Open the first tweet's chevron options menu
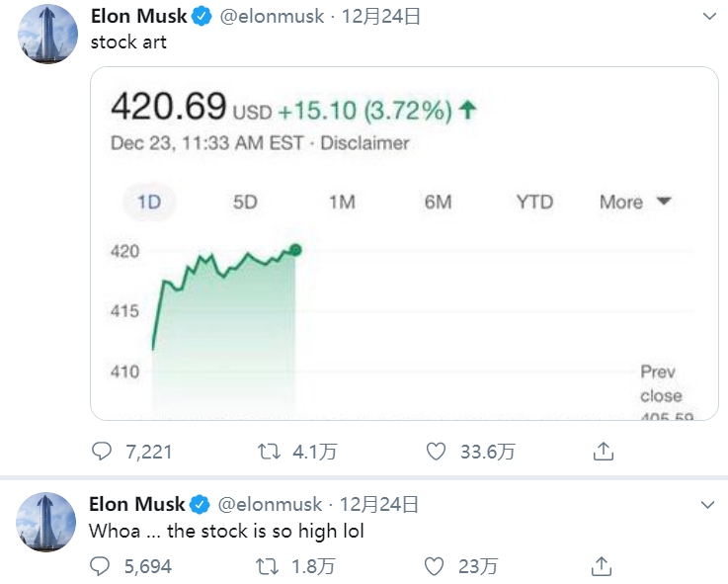Viewport: 728px width, 584px height. [x=709, y=17]
